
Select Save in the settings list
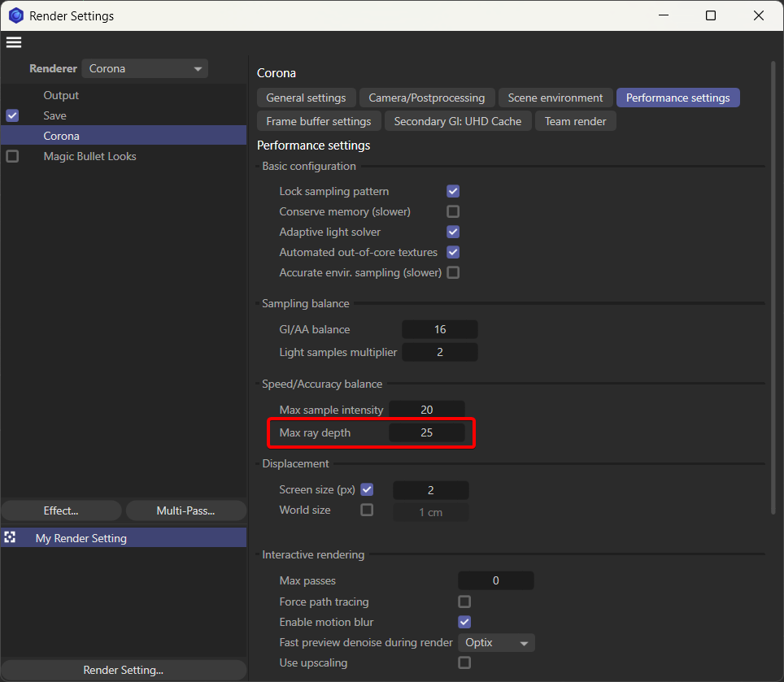(x=124, y=116)
